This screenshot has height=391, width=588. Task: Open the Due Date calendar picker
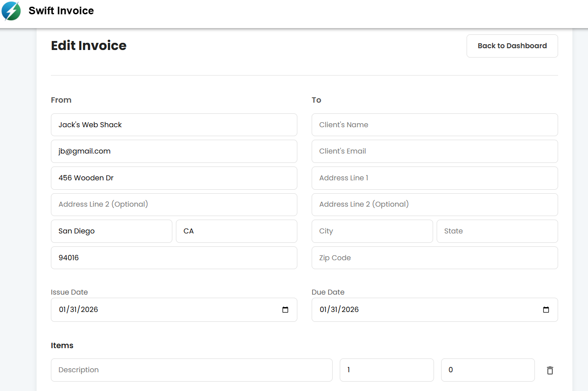coord(546,309)
